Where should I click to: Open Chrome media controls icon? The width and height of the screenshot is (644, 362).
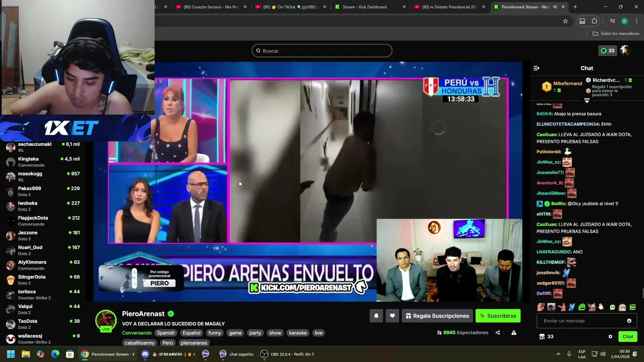(612, 21)
